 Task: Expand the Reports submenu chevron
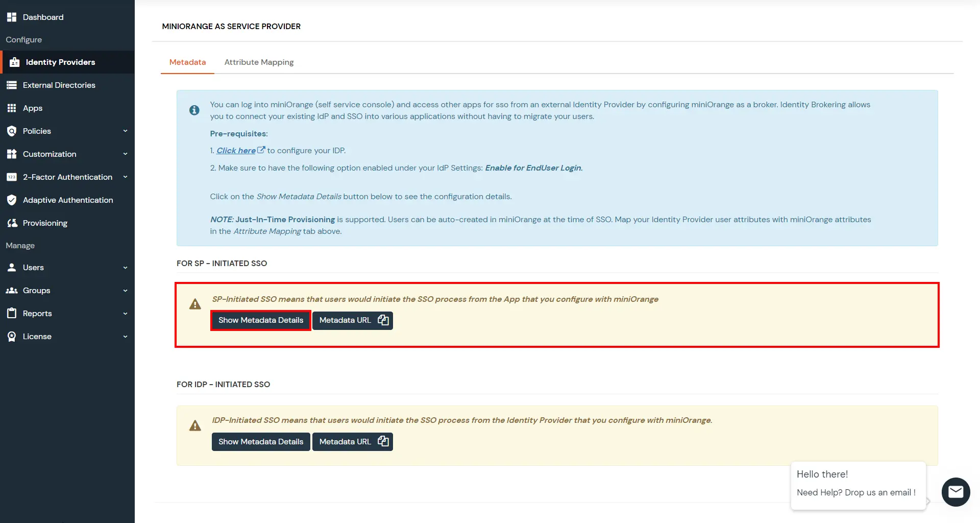125,313
